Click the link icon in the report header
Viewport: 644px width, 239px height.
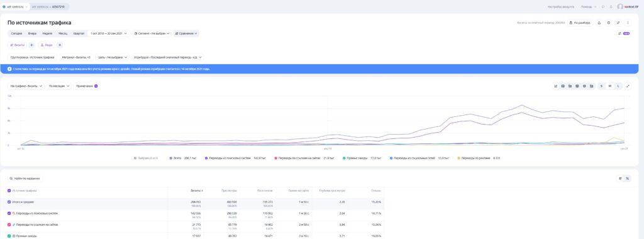619,23
